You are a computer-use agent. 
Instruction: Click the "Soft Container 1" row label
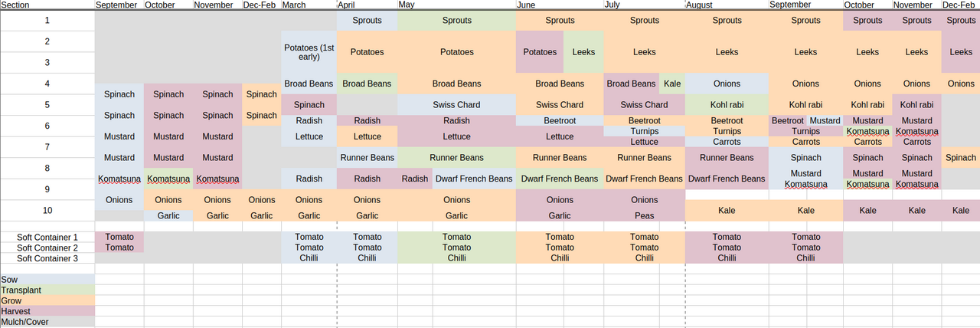[47, 238]
